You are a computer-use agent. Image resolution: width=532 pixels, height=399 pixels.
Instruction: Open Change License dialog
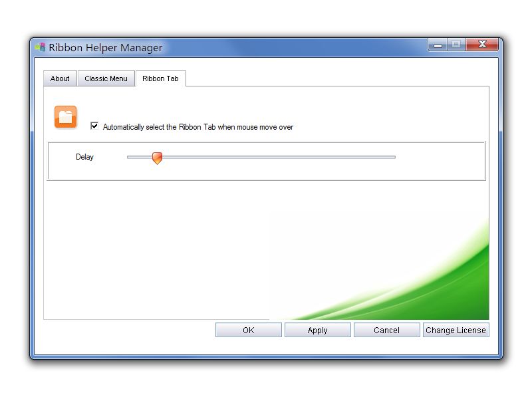click(x=456, y=330)
